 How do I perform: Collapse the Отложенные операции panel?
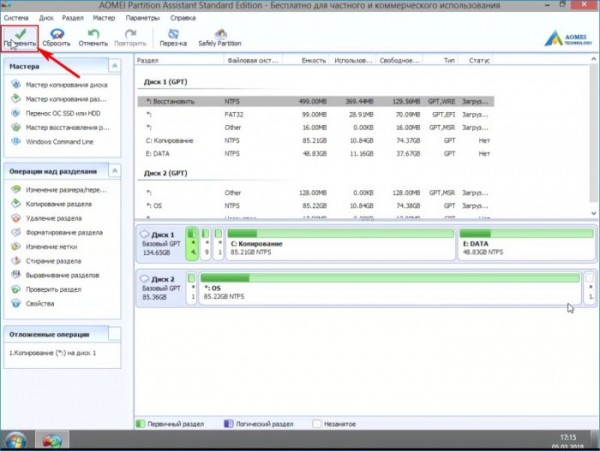point(114,334)
